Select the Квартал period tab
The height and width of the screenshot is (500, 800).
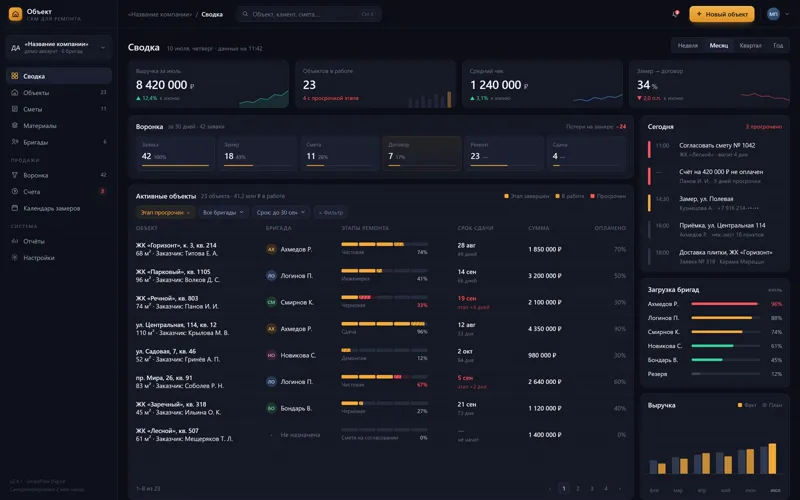pyautogui.click(x=750, y=45)
